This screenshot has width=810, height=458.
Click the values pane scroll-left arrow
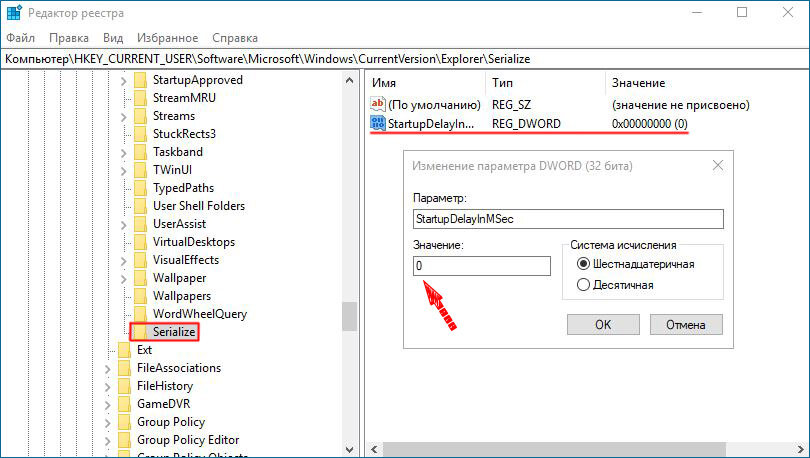point(375,449)
